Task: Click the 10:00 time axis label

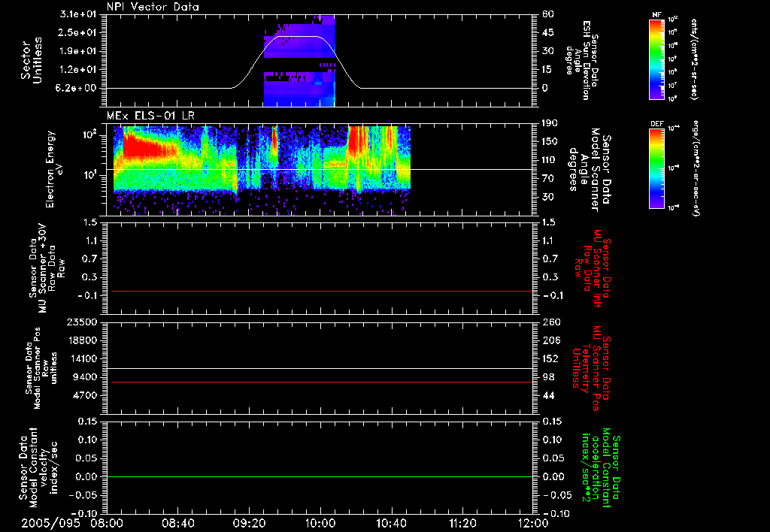Action: (x=320, y=523)
